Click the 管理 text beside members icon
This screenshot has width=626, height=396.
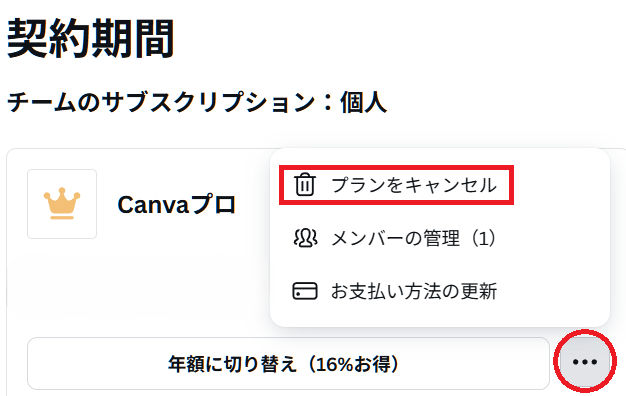click(441, 238)
